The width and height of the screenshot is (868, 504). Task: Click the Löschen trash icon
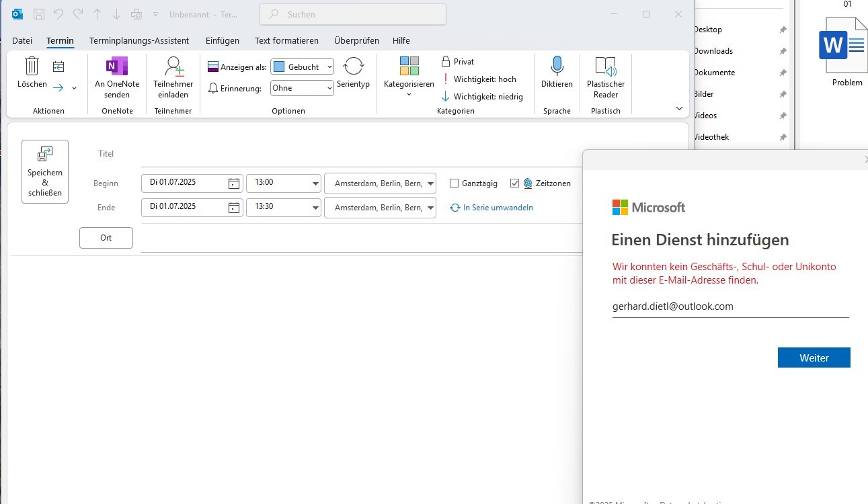32,67
